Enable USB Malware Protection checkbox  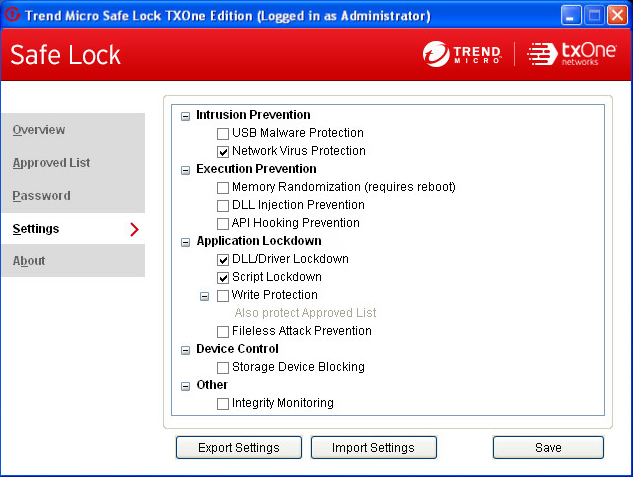pos(223,133)
